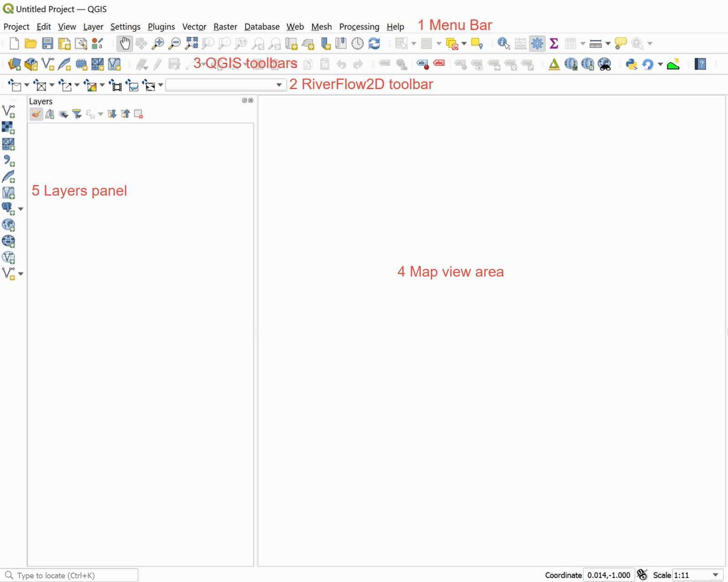Click the Save Project floppy disk icon
This screenshot has width=728, height=582.
(x=47, y=44)
